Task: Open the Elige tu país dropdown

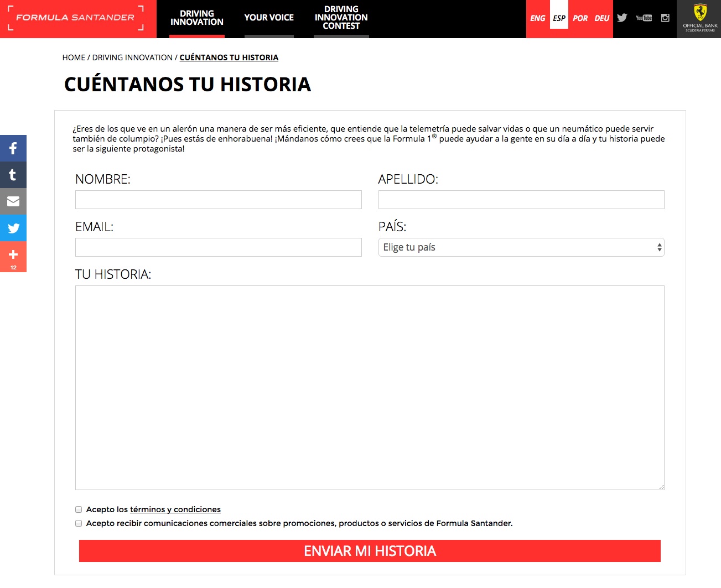Action: (x=521, y=247)
